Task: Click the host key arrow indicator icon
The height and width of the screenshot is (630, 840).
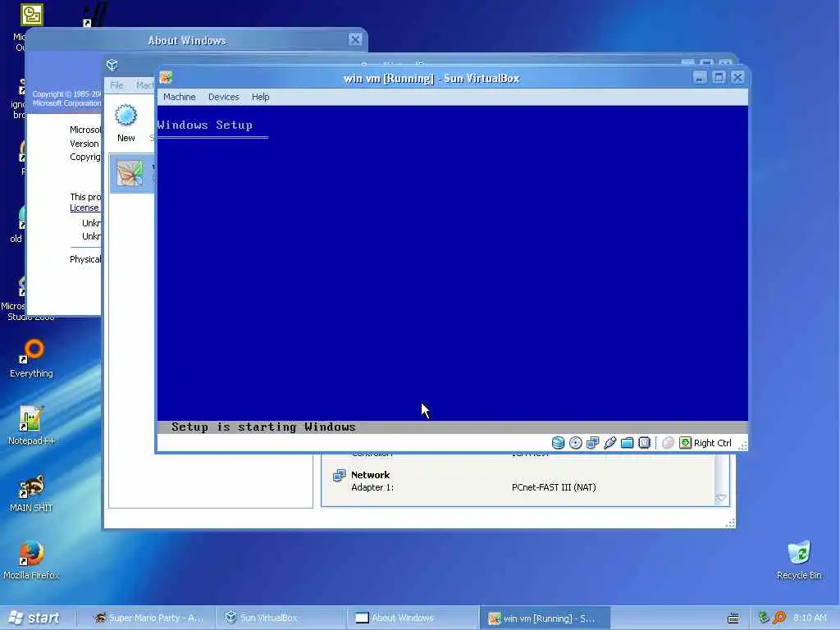Action: tap(685, 442)
